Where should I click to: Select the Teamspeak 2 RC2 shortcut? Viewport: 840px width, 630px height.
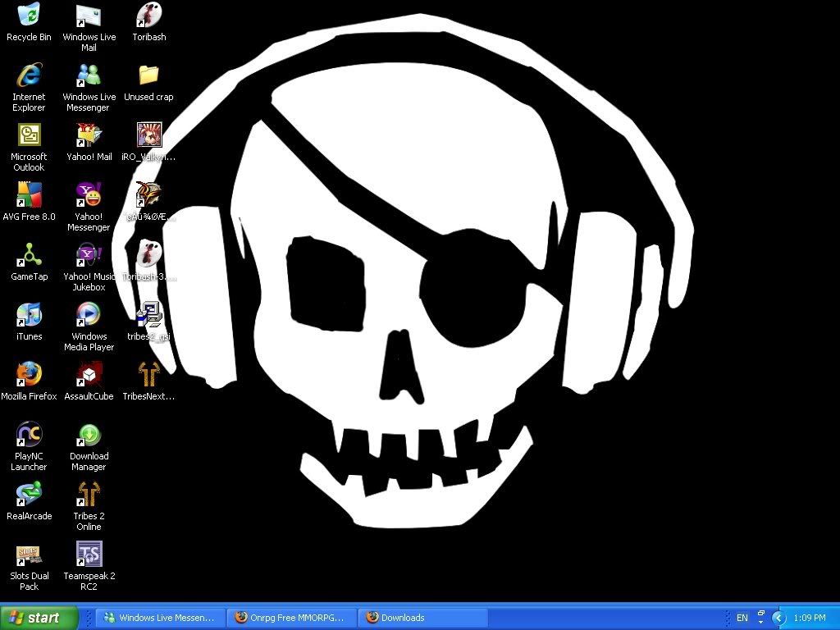[x=89, y=555]
